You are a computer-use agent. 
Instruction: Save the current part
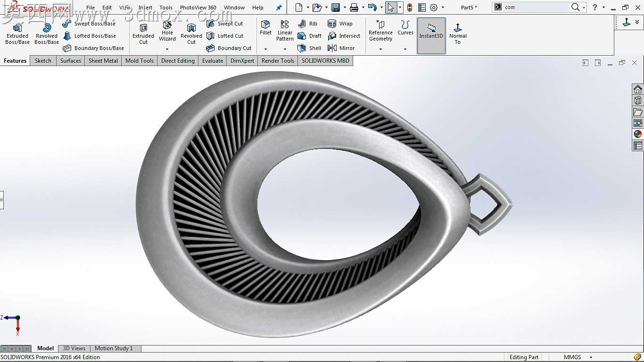336,8
